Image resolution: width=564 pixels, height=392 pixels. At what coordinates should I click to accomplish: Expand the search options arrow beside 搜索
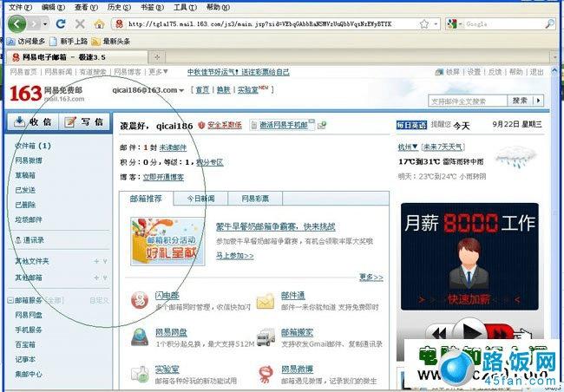[x=538, y=101]
